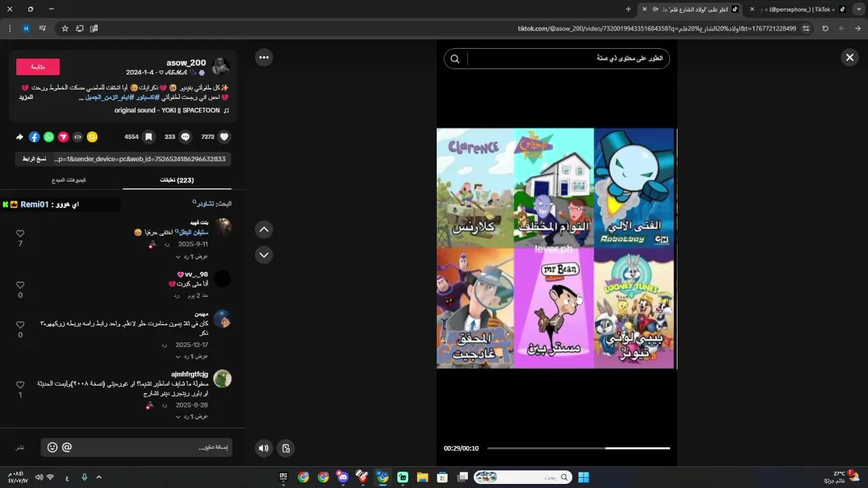The width and height of the screenshot is (868, 488).
Task: Show hidden system tray icons
Action: [99, 477]
